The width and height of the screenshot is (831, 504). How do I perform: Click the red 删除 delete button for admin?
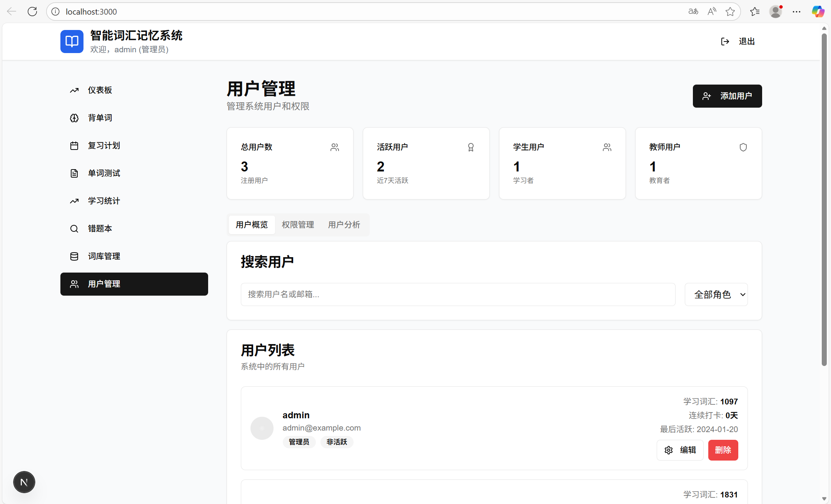pyautogui.click(x=723, y=450)
